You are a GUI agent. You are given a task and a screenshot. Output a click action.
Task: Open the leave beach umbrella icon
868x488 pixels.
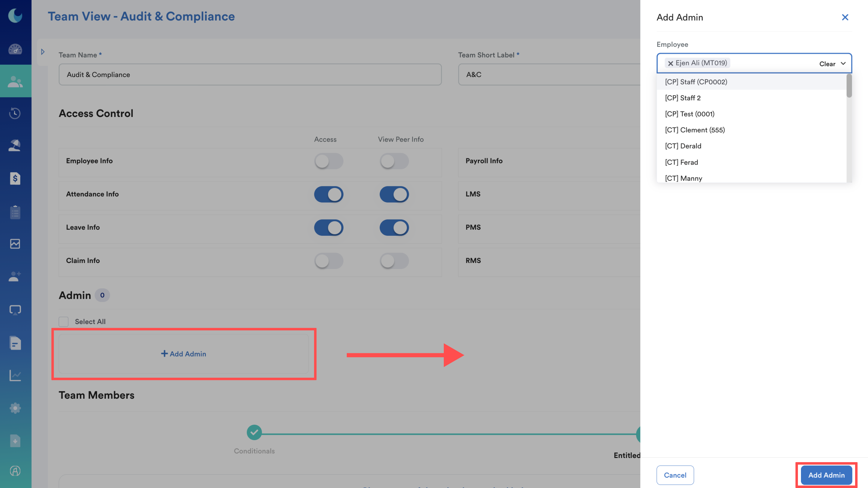(15, 145)
